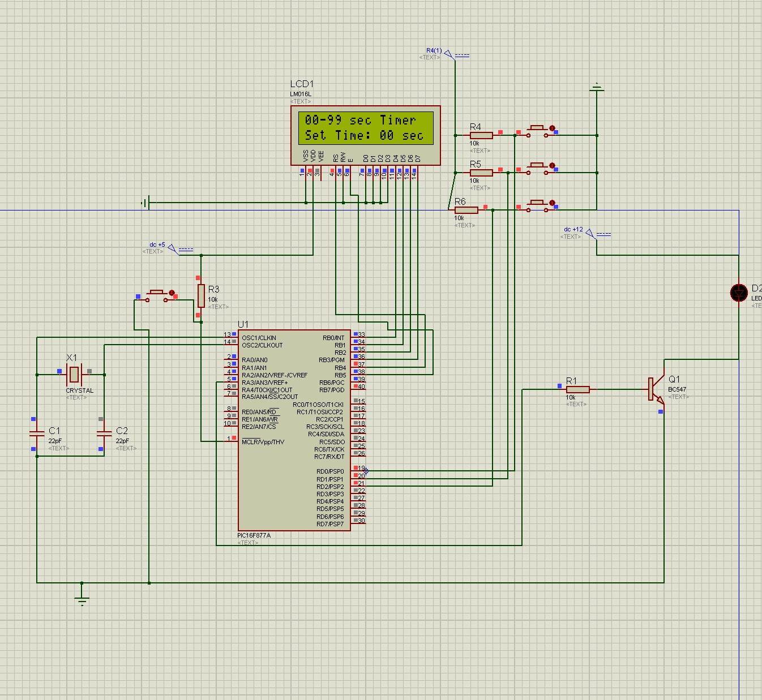Click the 10k value under R1
762x700 pixels.
tap(571, 397)
